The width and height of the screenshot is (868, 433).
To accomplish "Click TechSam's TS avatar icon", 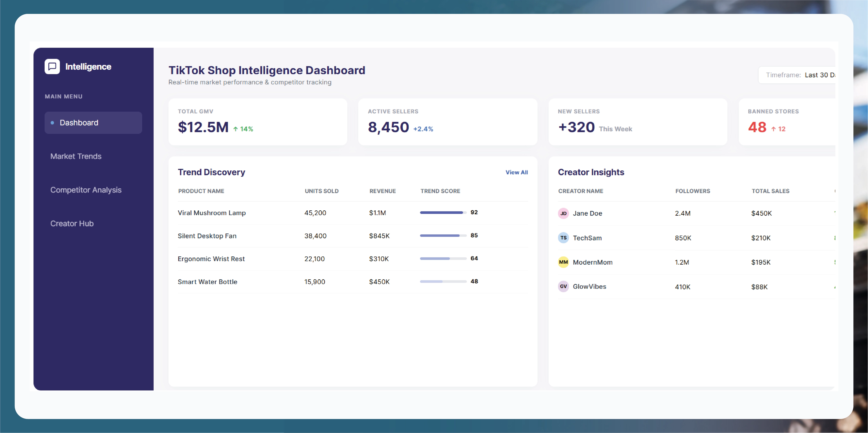I will pos(563,238).
